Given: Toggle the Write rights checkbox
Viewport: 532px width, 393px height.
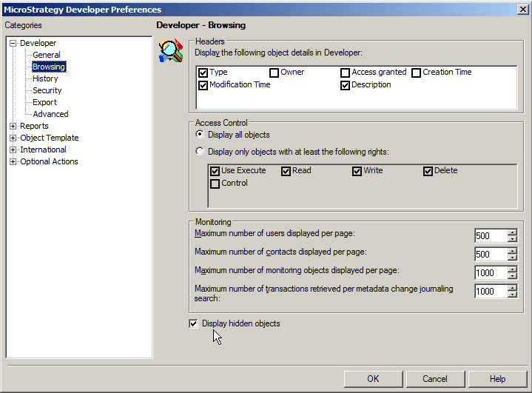Looking at the screenshot, I should [357, 171].
